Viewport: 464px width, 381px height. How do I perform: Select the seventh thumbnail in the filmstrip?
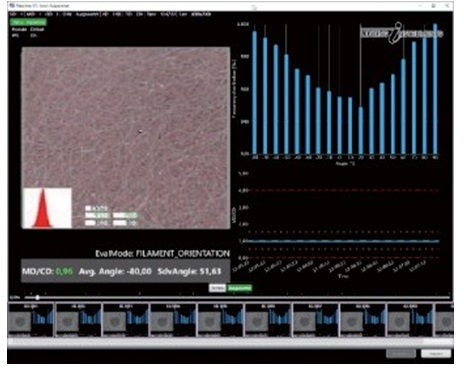pos(315,320)
